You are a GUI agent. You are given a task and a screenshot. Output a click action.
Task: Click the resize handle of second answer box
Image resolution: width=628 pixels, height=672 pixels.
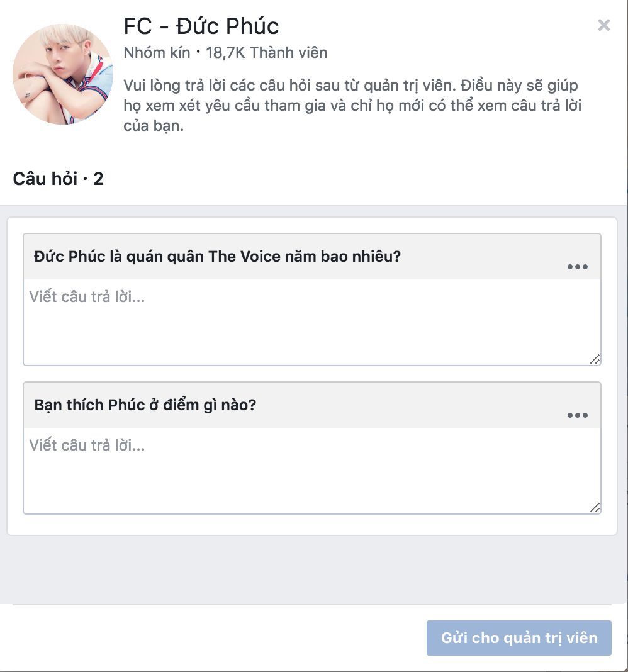point(595,507)
